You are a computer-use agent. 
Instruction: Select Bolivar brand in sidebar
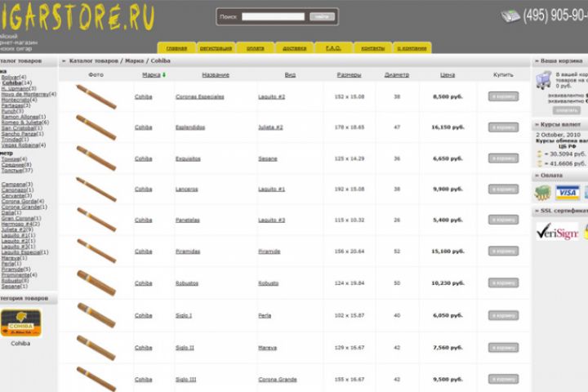[x=10, y=78]
